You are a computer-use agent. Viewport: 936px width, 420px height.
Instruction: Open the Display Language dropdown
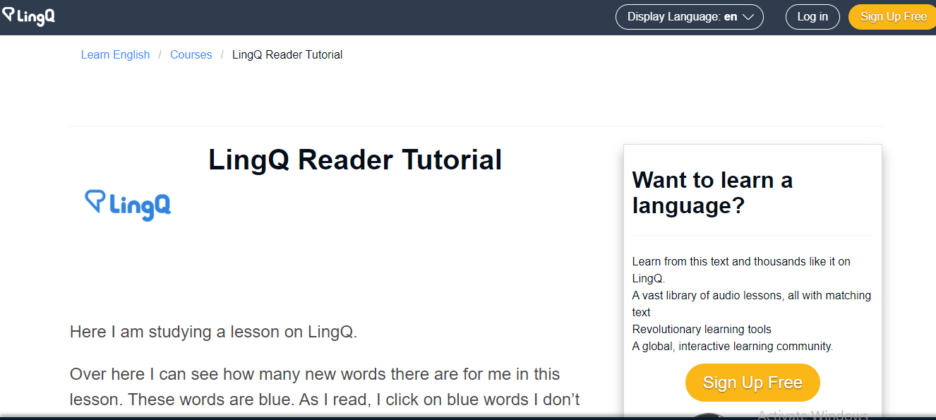pos(689,17)
